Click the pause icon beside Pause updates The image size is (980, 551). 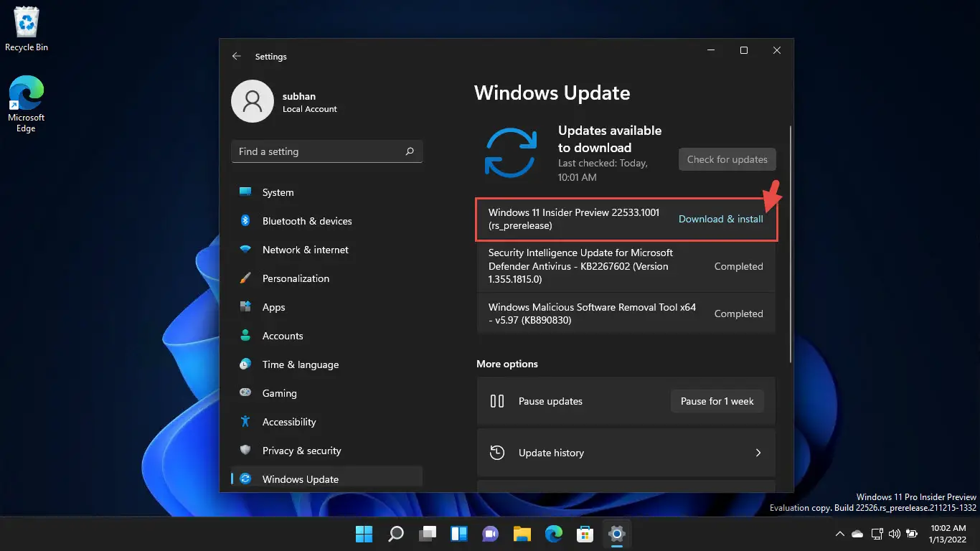pyautogui.click(x=497, y=401)
